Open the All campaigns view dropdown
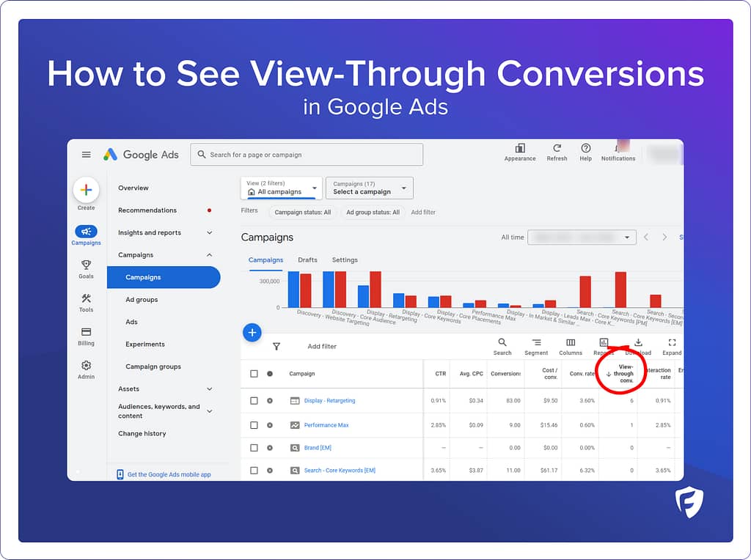 282,188
